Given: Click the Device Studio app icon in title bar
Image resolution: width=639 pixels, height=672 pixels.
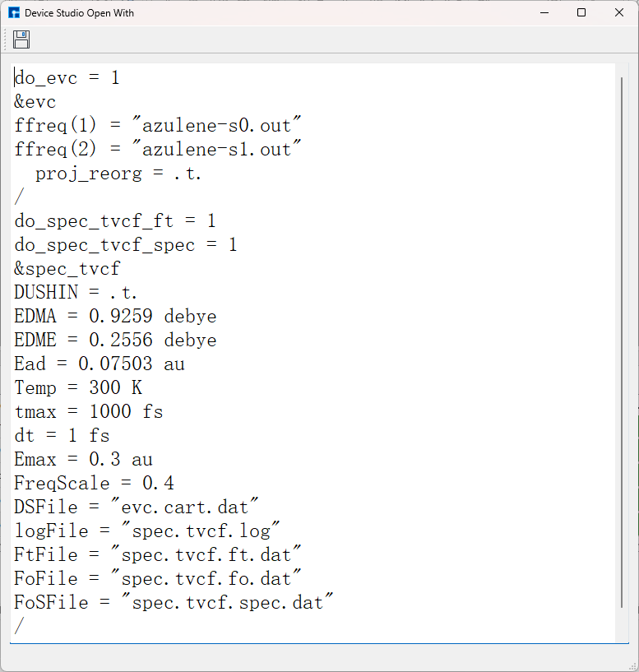Looking at the screenshot, I should point(14,13).
